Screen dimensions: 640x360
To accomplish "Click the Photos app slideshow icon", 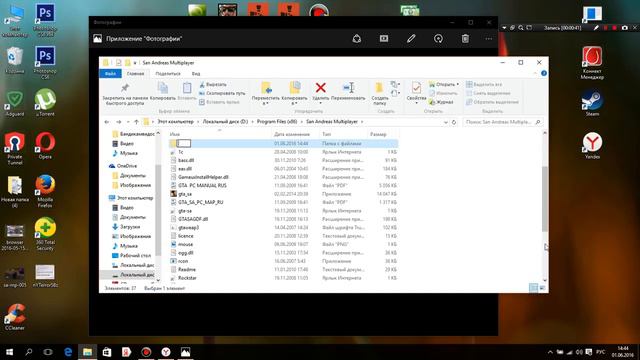I will point(384,39).
